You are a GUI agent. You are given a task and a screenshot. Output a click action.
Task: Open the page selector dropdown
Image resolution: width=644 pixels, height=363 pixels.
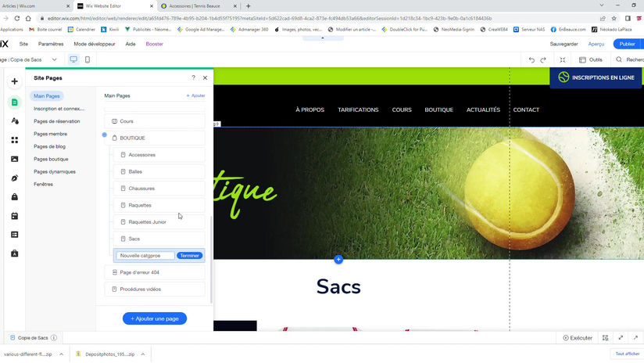54,59
